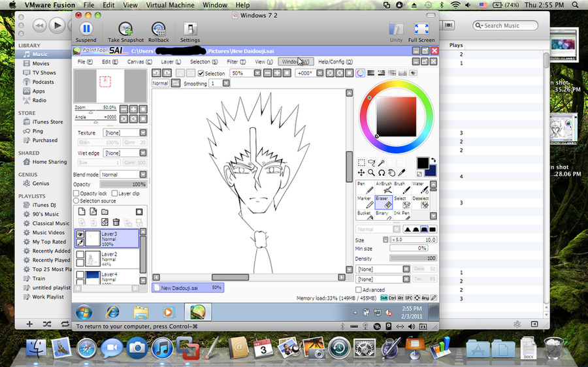This screenshot has height=367, width=588.
Task: Choose the Hand pan tool
Action: pyautogui.click(x=391, y=172)
